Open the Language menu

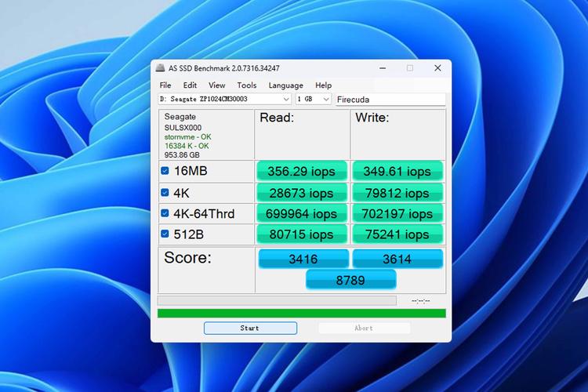[x=285, y=85]
